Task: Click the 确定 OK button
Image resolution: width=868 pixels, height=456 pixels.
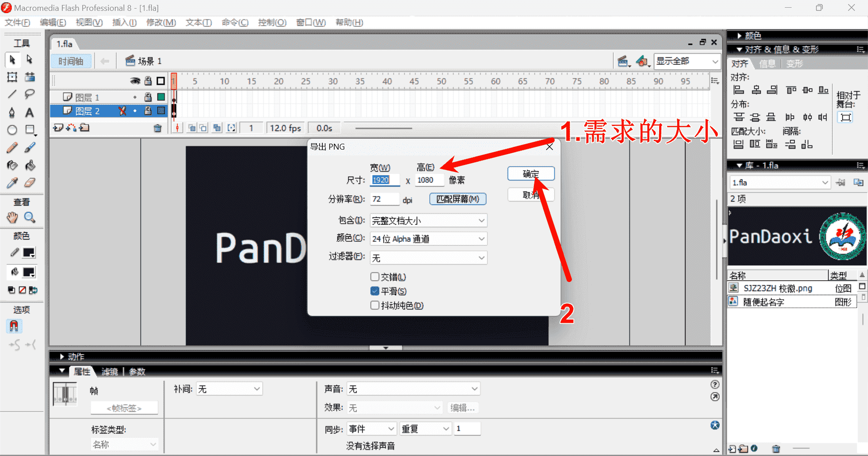Action: (x=531, y=174)
